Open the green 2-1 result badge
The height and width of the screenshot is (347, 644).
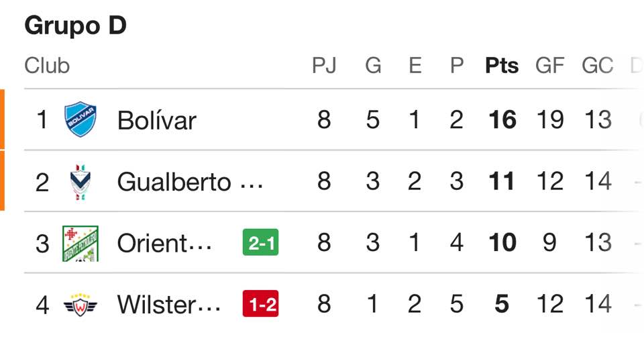tap(260, 243)
